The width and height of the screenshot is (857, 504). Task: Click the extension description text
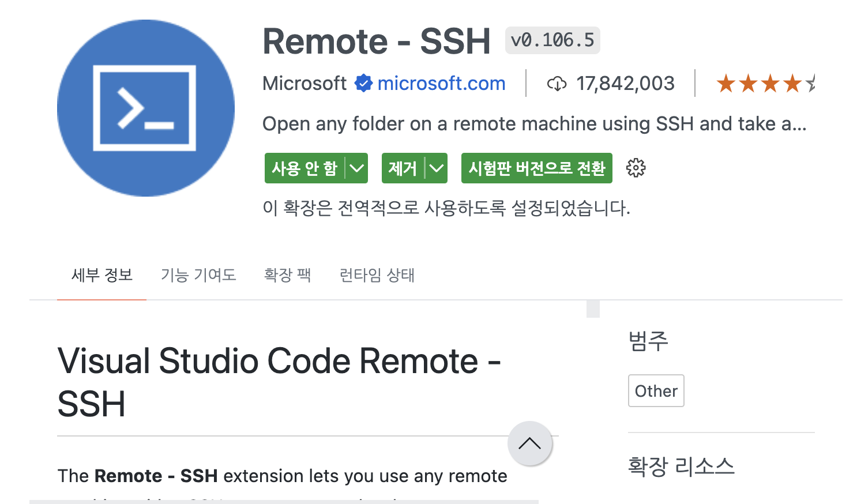tap(535, 124)
